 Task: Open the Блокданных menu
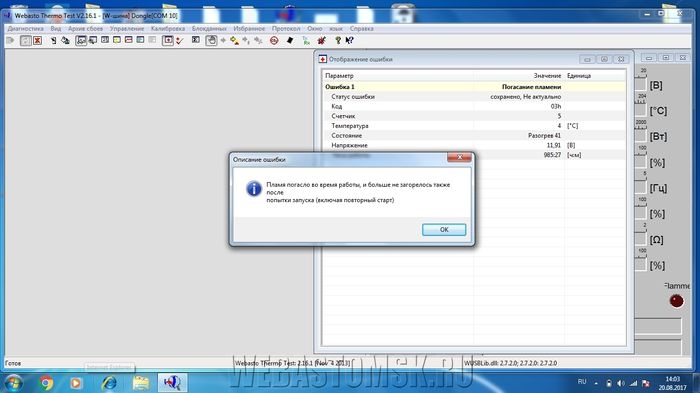(x=209, y=29)
